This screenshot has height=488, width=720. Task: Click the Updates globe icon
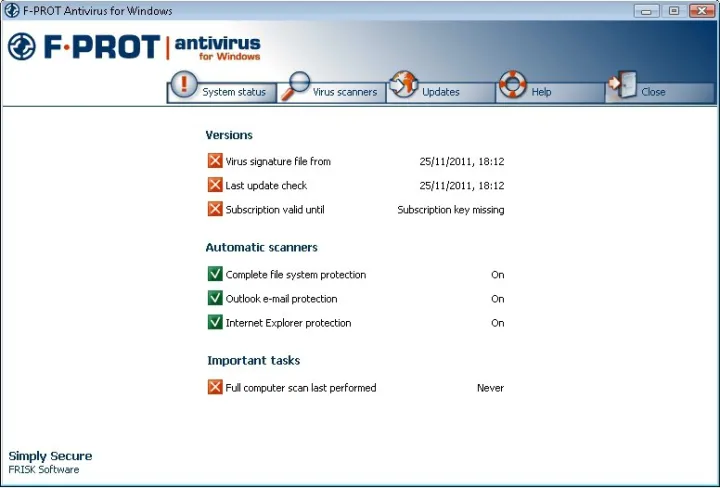pos(403,85)
